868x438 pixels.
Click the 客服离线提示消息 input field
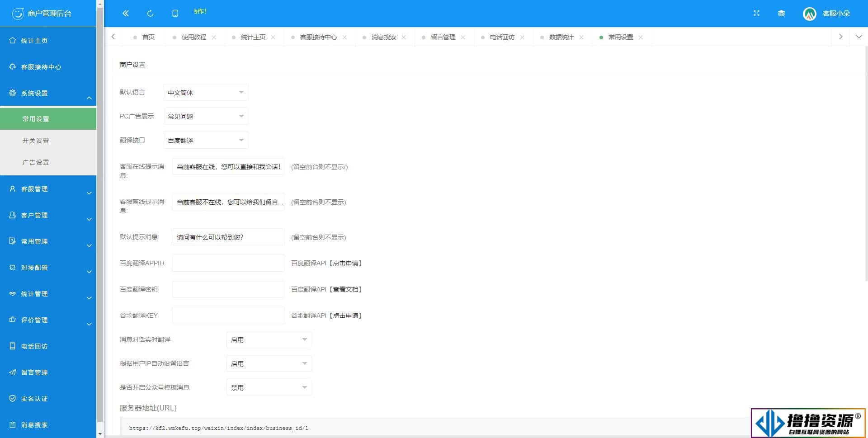228,202
